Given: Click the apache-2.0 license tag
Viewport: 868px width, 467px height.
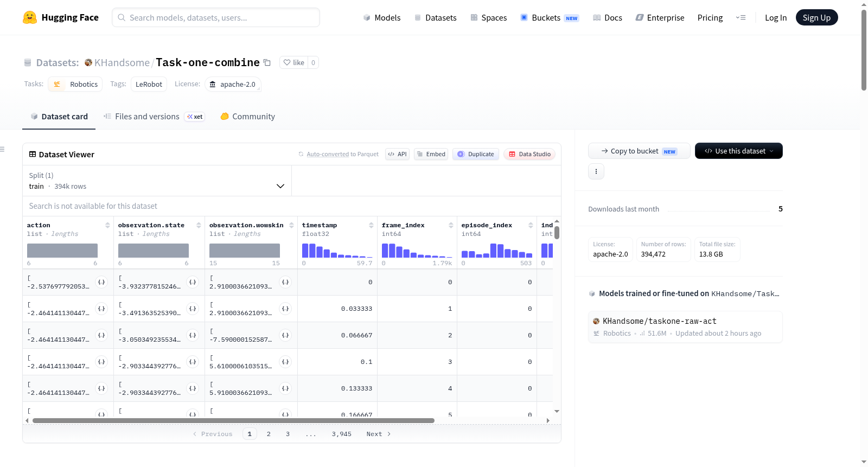Looking at the screenshot, I should [x=233, y=84].
